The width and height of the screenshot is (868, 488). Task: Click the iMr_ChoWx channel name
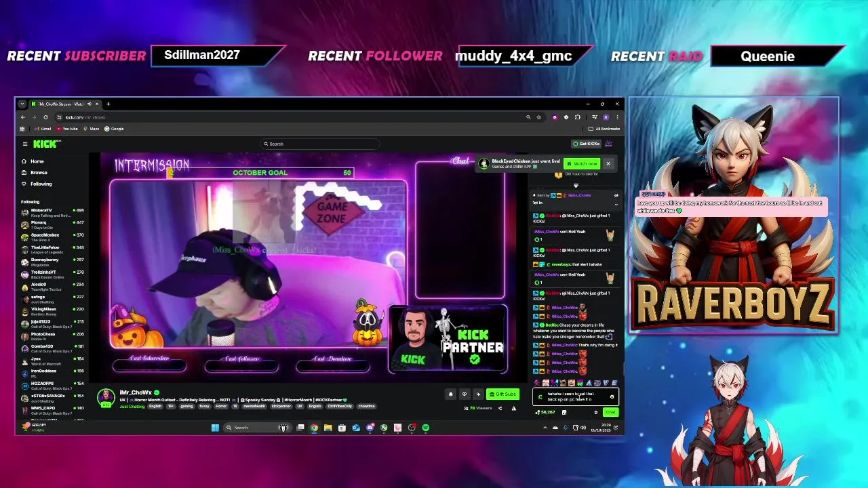point(136,392)
